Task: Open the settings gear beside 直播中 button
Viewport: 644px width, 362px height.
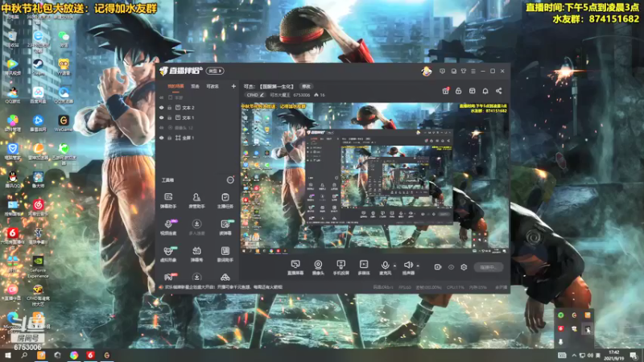Action: [464, 267]
